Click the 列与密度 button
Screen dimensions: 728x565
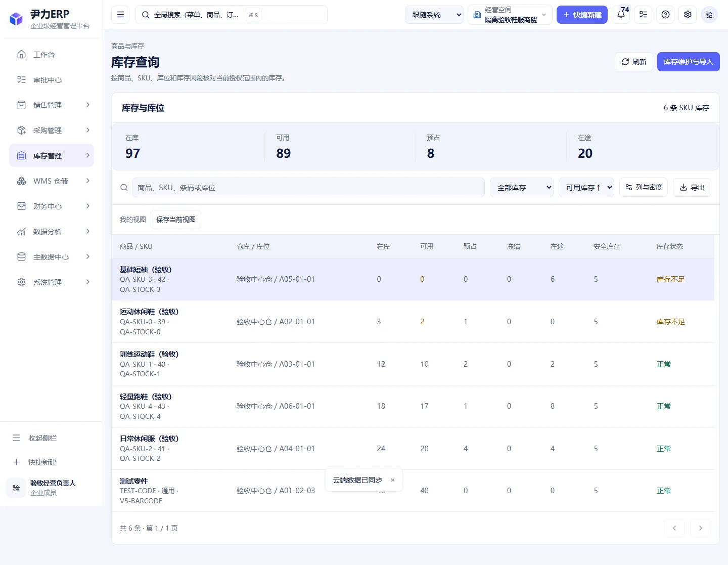coord(644,188)
